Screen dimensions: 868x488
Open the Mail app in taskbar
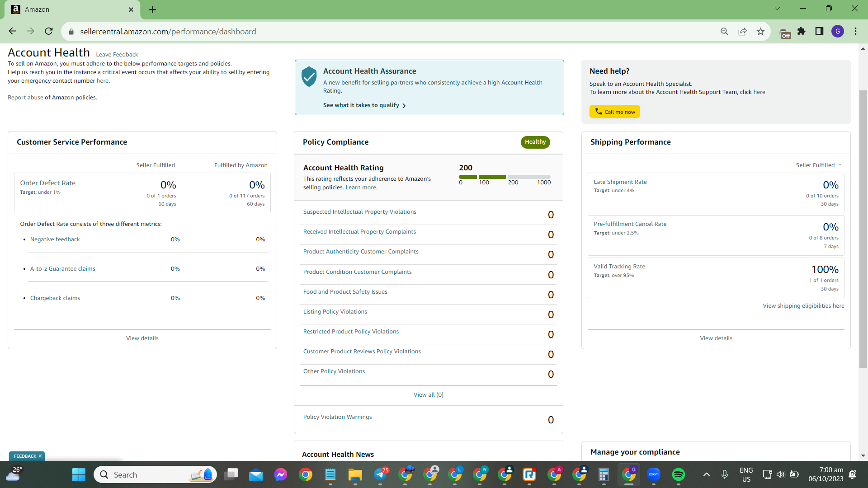click(256, 474)
